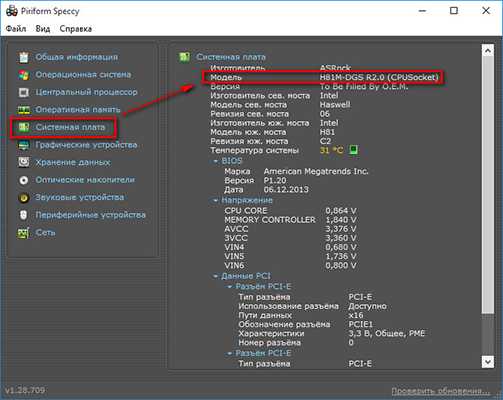503x400 pixels.
Task: Collapse the BIOS group
Action: coord(216,161)
